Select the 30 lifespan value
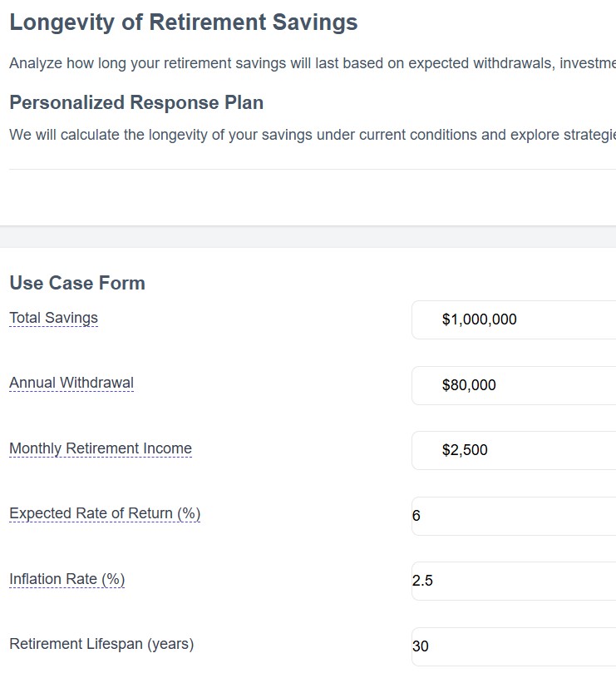Viewport: 616px width, 688px height. tap(423, 646)
